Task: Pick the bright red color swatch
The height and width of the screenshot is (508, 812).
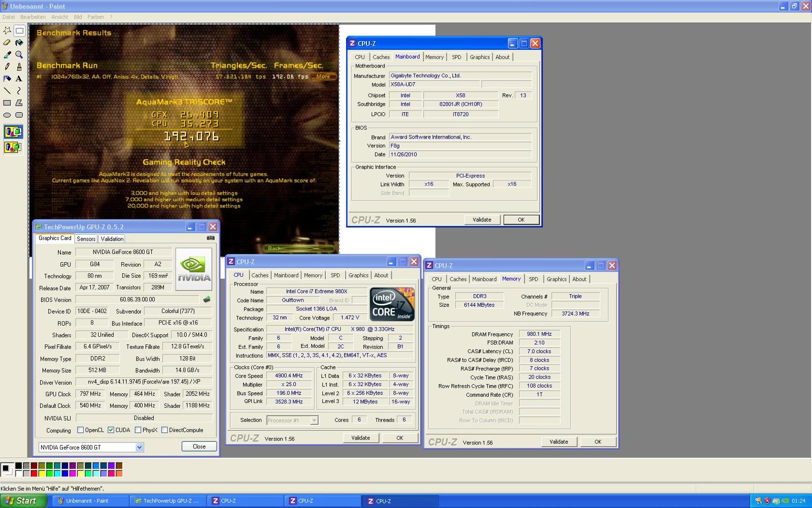Action: [34, 473]
